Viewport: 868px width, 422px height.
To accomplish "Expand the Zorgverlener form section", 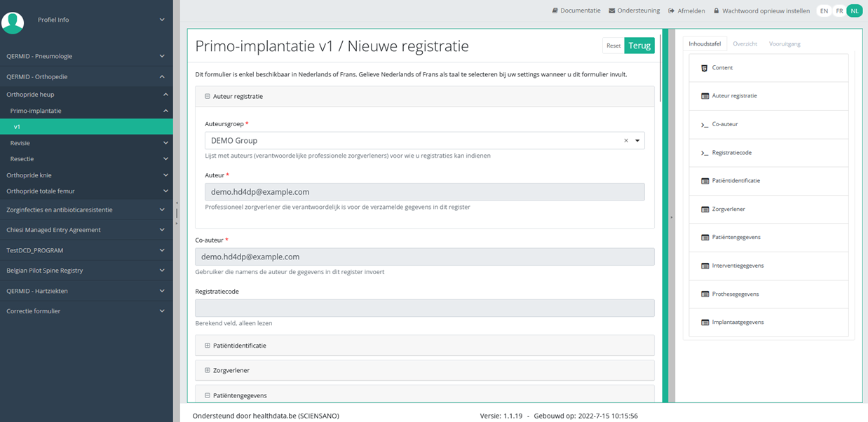I will 208,370.
